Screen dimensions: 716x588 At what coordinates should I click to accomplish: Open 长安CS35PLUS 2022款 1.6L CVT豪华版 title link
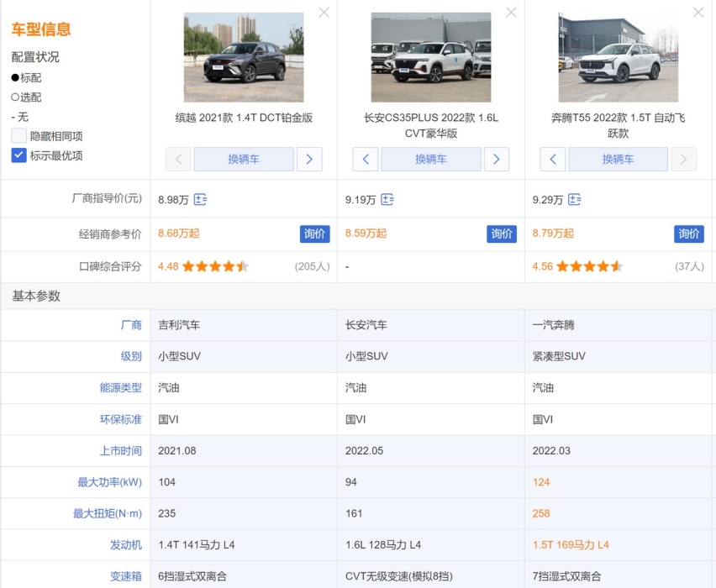pyautogui.click(x=431, y=125)
